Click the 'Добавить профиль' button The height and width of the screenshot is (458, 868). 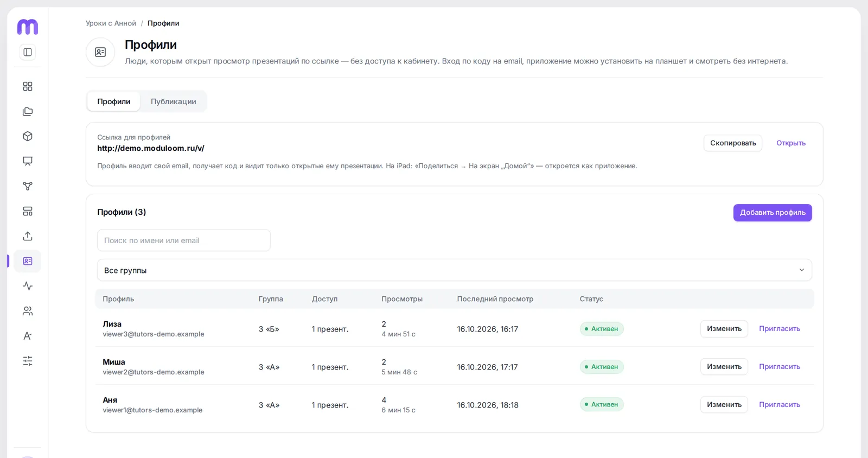(773, 213)
